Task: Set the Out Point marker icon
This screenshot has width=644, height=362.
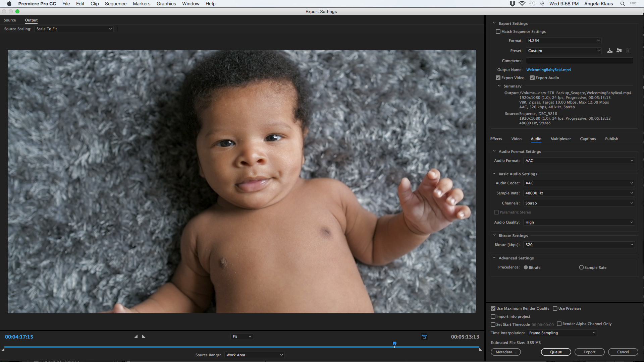Action: coord(144,337)
